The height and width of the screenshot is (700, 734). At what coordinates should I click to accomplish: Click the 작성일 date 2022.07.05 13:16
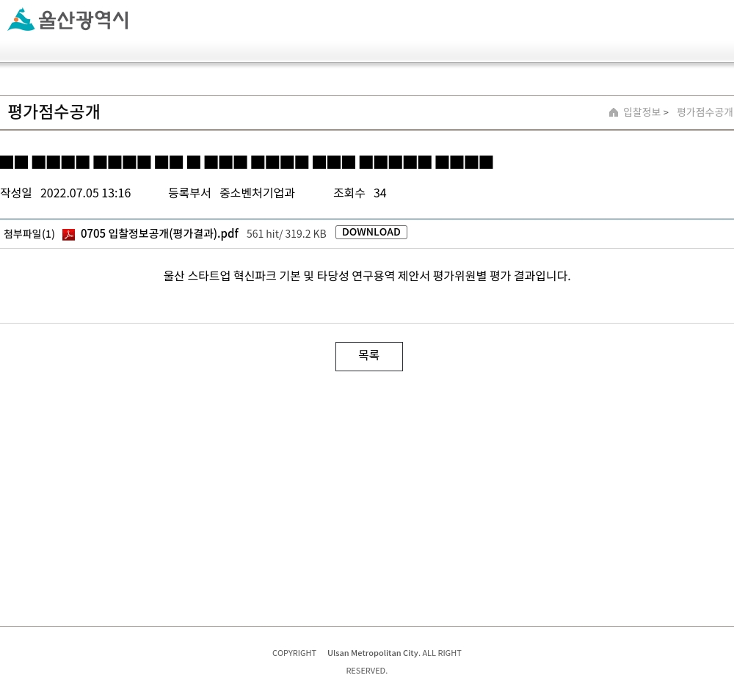click(x=86, y=193)
